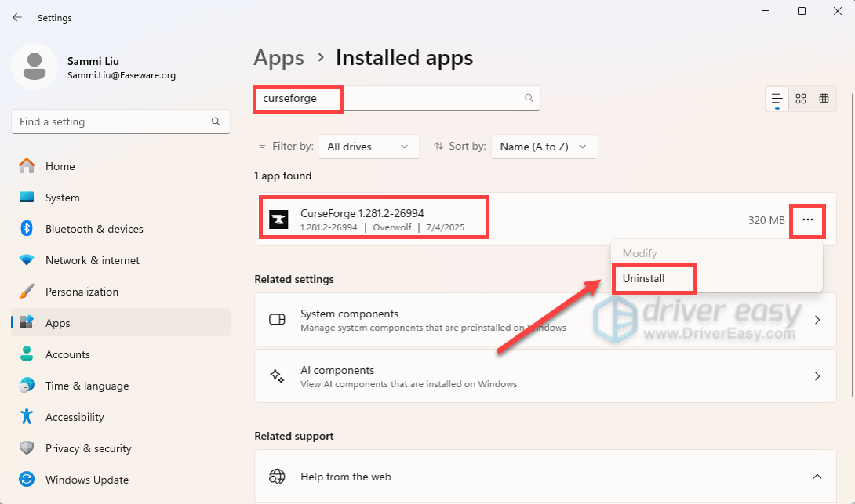The width and height of the screenshot is (855, 504).
Task: Click the Windows Update refresh icon
Action: [x=27, y=480]
